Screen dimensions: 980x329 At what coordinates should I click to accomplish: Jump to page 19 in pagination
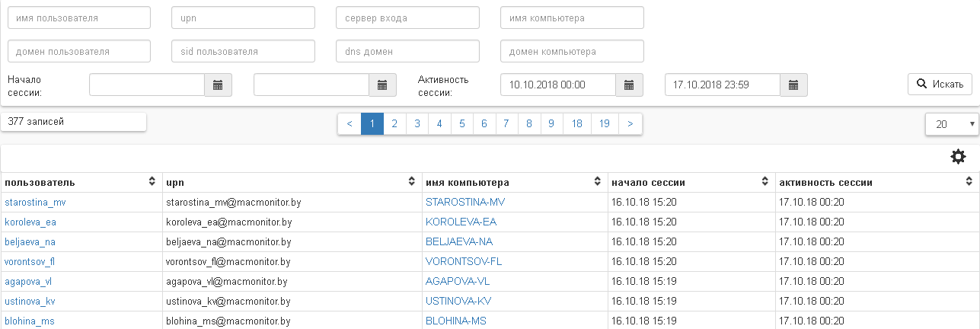click(x=604, y=124)
